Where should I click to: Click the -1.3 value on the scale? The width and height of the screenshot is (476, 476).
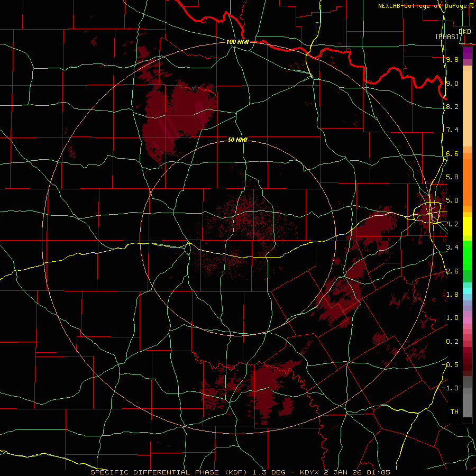450,388
